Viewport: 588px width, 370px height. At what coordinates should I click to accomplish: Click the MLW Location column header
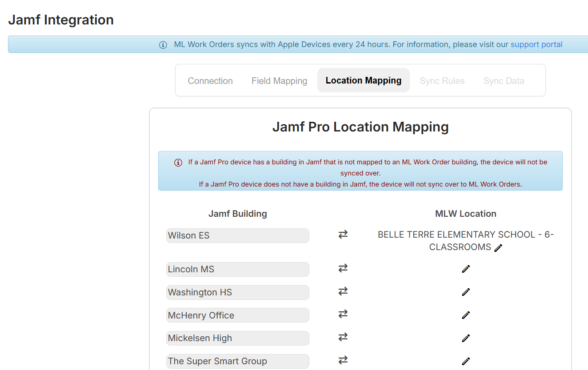[x=466, y=214]
